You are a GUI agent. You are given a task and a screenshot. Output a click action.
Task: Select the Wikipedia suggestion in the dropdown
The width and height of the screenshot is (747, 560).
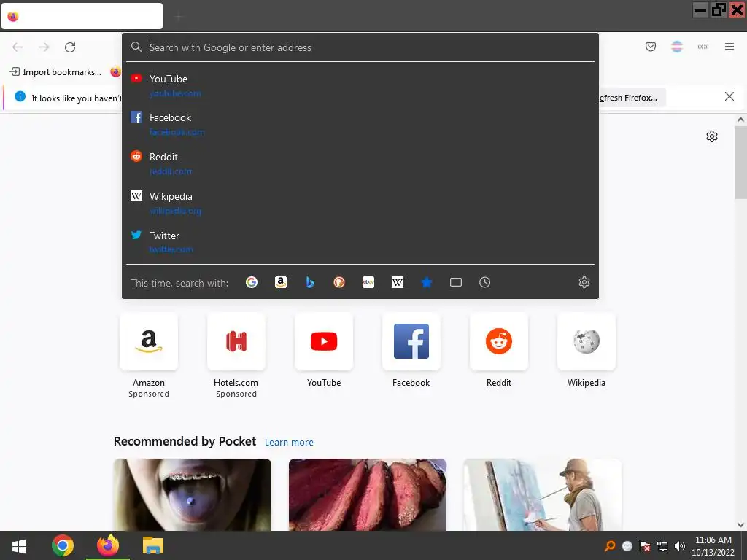[x=360, y=203]
